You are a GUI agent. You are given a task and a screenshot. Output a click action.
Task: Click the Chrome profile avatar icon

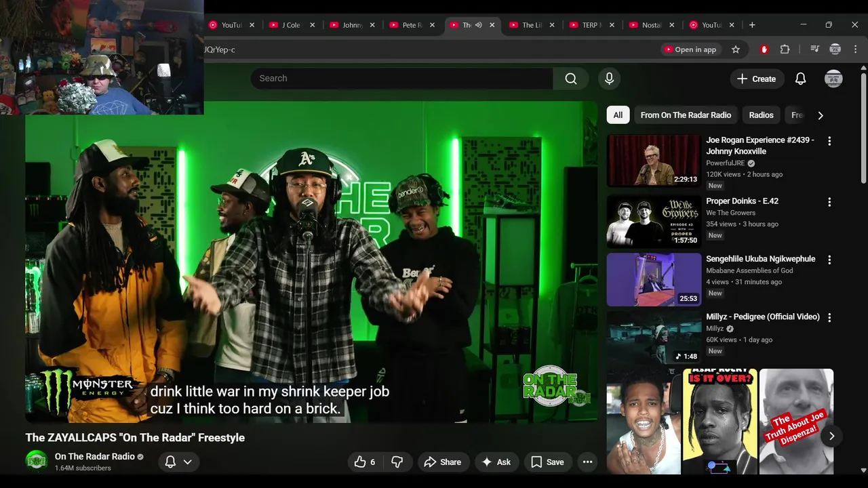[x=835, y=49]
